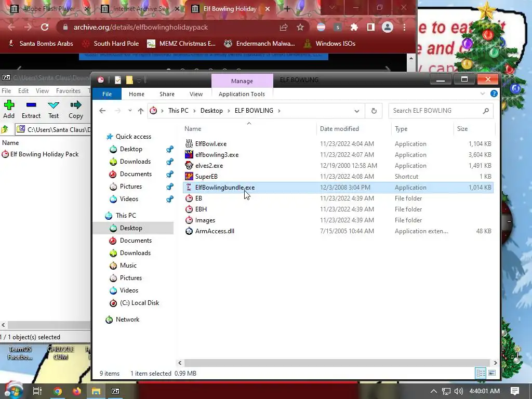Open 7-Zip from the taskbar

click(x=115, y=391)
